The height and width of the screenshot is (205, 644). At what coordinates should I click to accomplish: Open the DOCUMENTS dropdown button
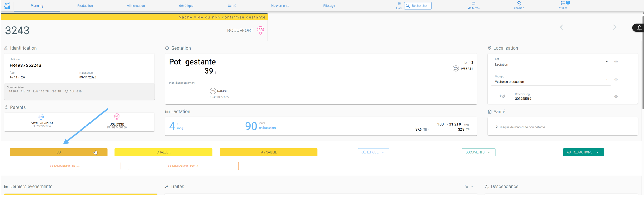(x=478, y=152)
